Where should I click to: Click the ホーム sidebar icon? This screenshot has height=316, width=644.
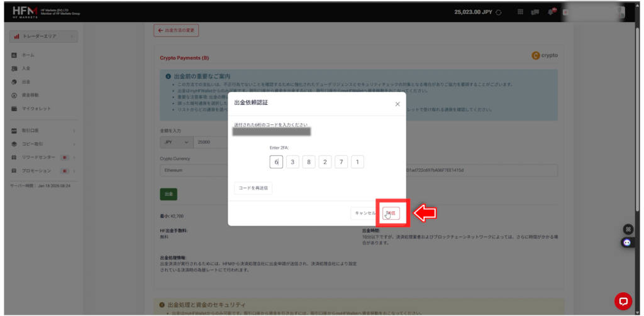14,55
